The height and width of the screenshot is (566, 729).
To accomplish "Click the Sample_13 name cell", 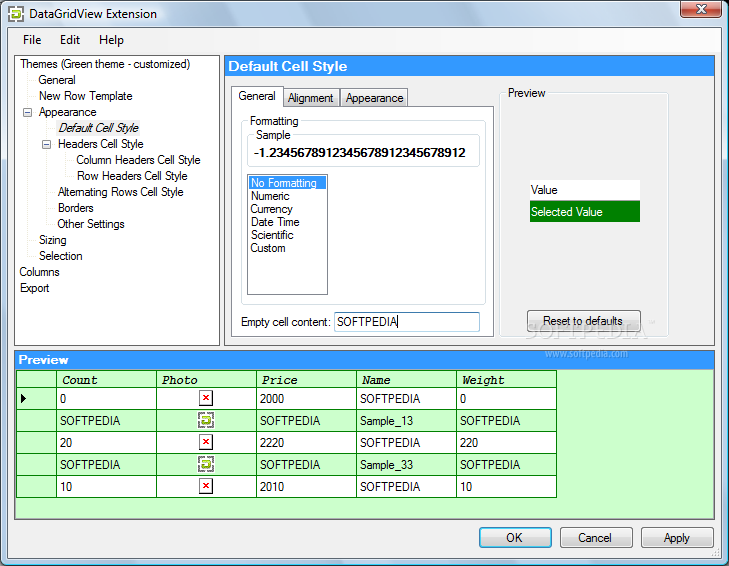I will 406,420.
